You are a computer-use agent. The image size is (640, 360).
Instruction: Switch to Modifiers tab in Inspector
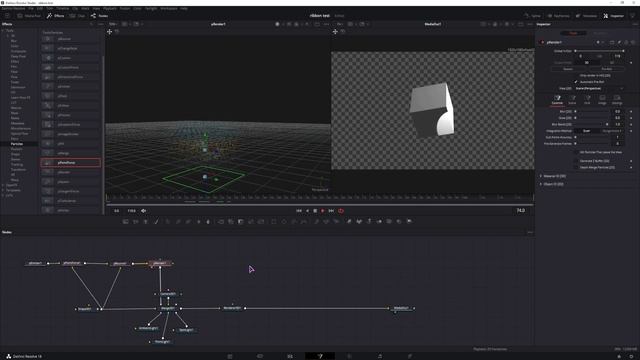click(x=600, y=33)
